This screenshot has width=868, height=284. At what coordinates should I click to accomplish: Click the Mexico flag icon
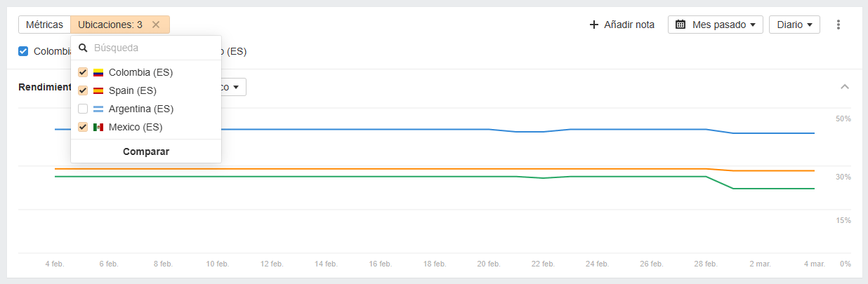coord(98,127)
